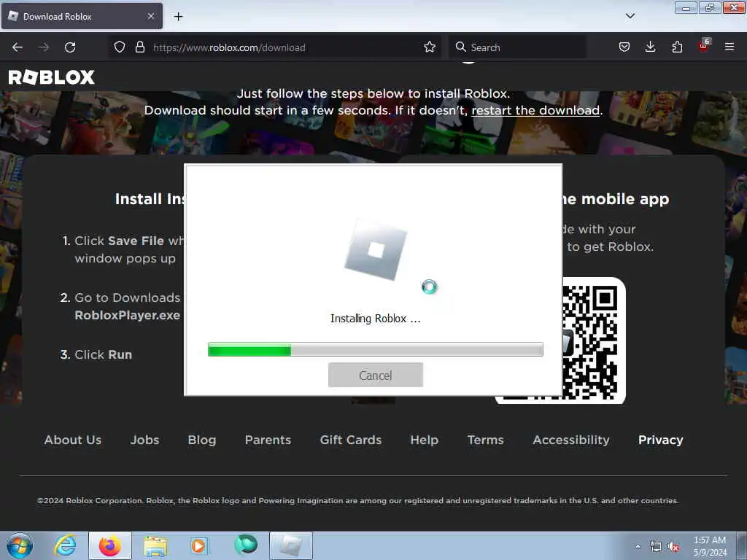747x560 pixels.
Task: Reload the current page
Action: tap(70, 47)
